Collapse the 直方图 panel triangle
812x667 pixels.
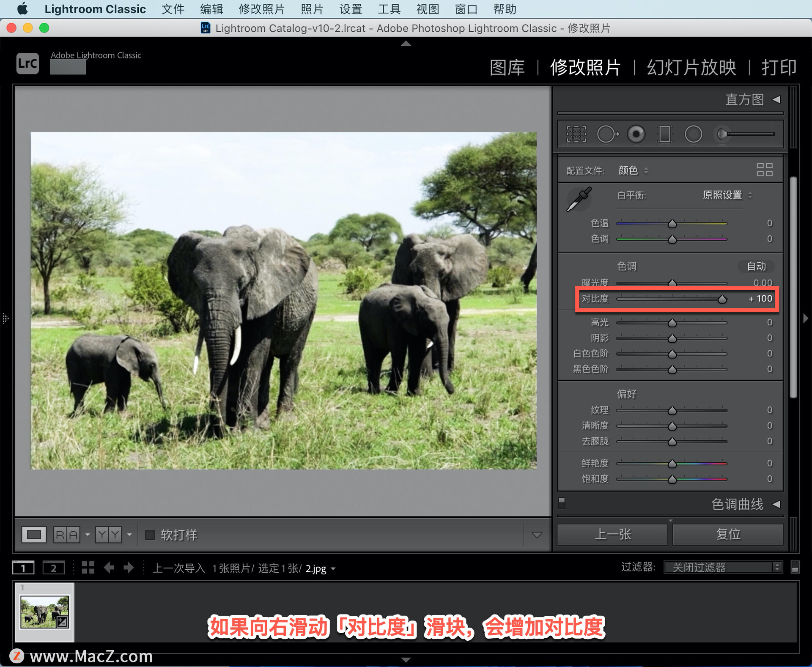(x=776, y=100)
